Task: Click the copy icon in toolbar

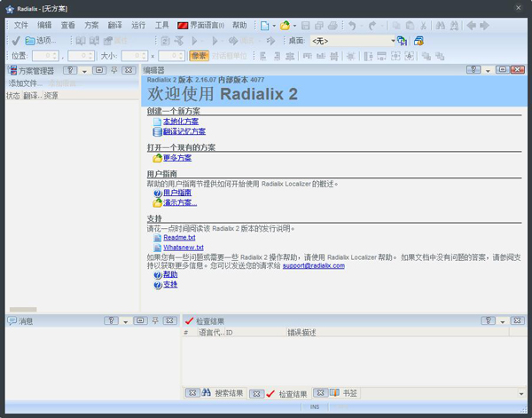Action: (x=396, y=26)
